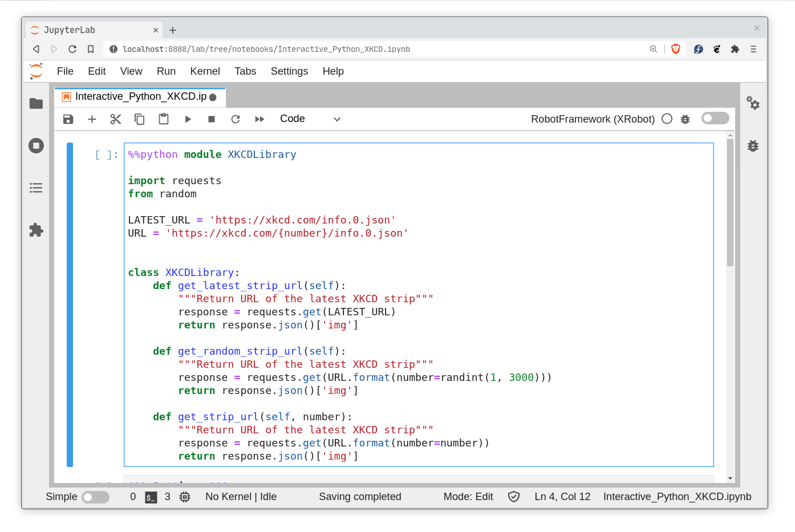Open the File Browser folder sidebar icon
The height and width of the screenshot is (532, 795).
tap(36, 103)
